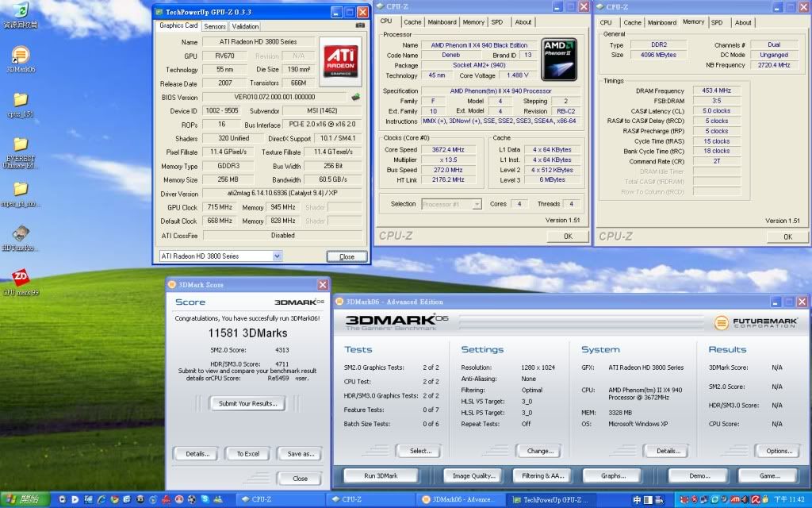
Task: Click Select button under Tests
Action: click(x=420, y=451)
